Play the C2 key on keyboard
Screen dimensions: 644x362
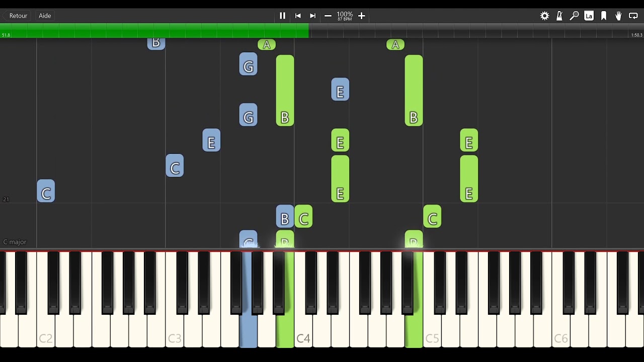[46, 332]
